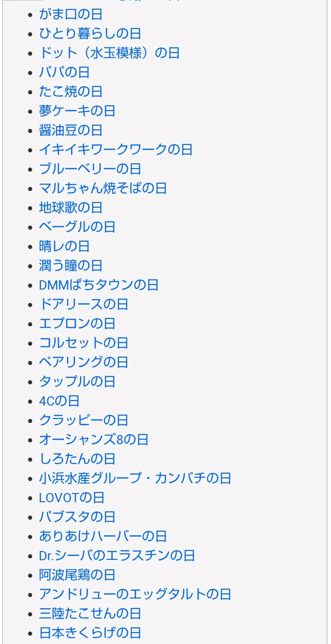
Task: Open the 4Cの日 link
Action: point(59,401)
